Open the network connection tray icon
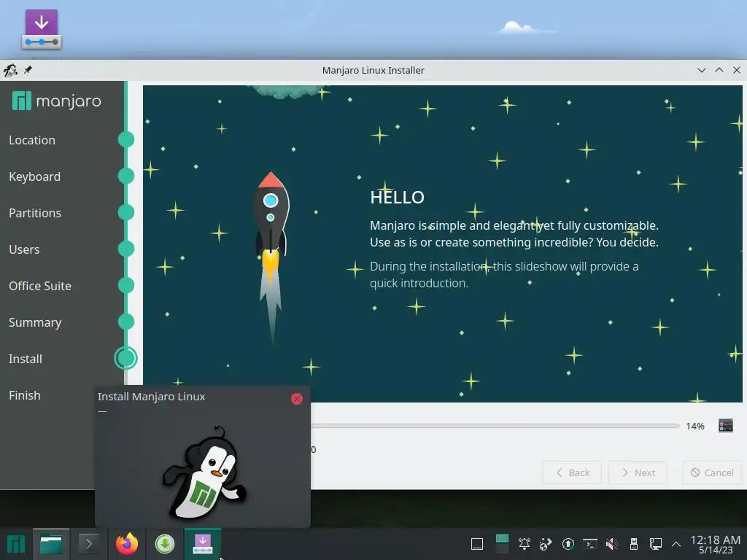 pos(656,543)
